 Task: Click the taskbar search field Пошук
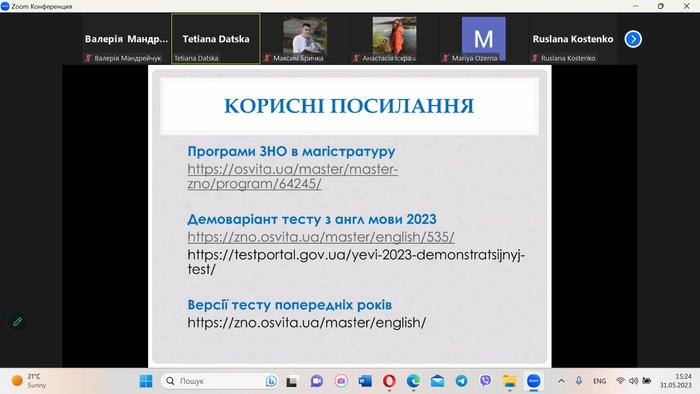coord(219,381)
